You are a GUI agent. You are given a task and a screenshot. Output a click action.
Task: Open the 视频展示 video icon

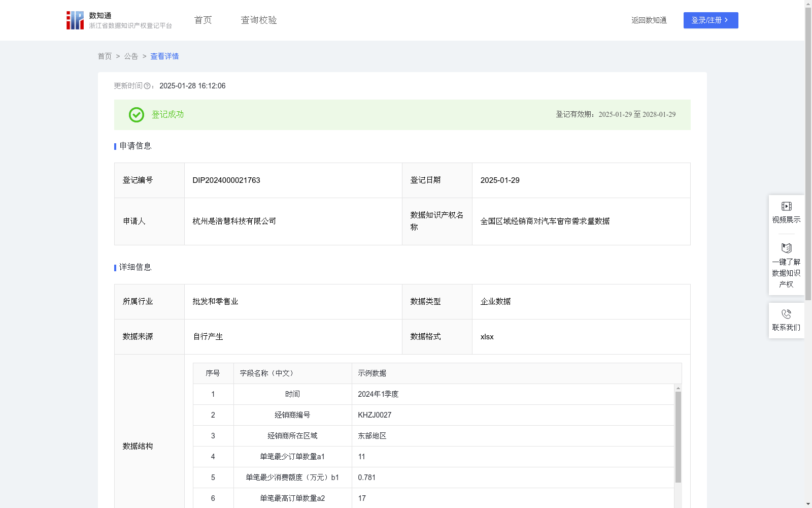tap(786, 206)
